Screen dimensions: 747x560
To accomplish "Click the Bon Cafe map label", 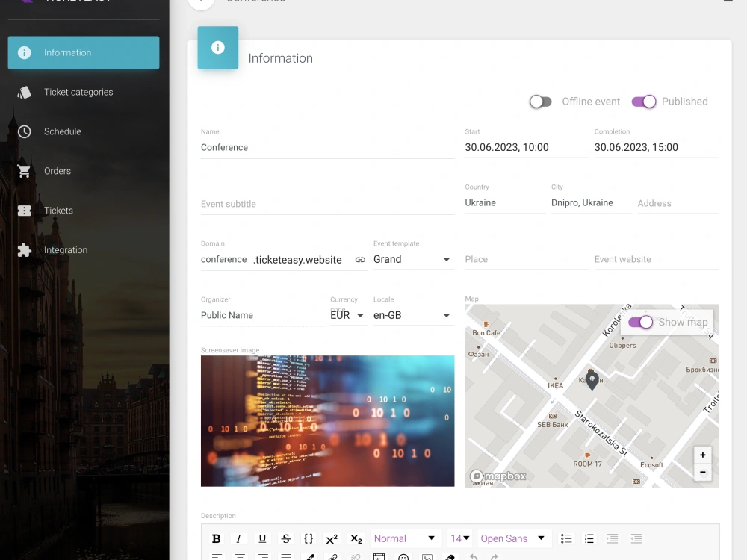I will [486, 333].
